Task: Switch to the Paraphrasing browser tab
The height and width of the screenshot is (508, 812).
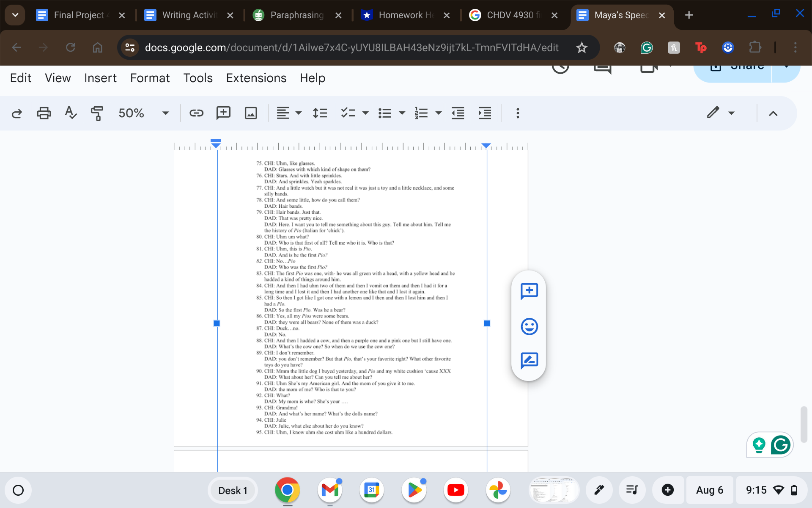Action: coord(296,15)
